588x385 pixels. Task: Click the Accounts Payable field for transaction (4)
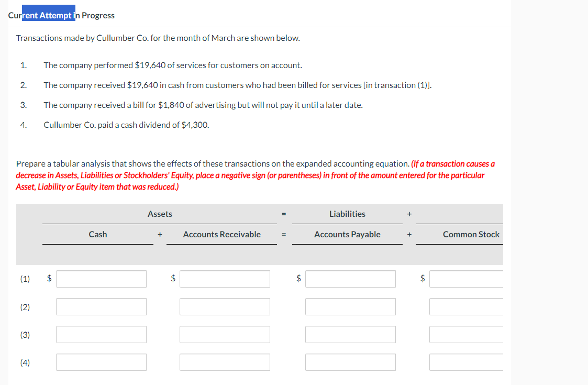pyautogui.click(x=350, y=362)
